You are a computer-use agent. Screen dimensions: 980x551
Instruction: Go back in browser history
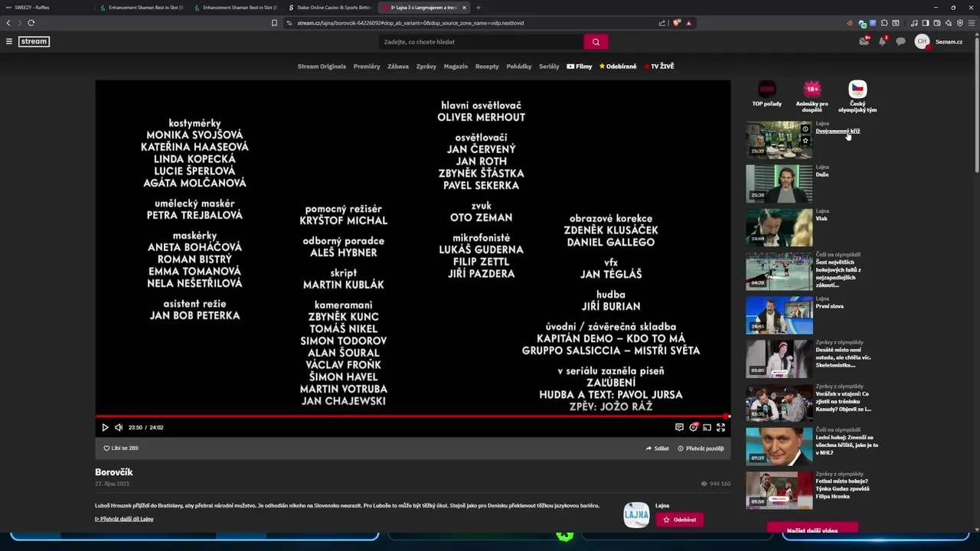coord(8,23)
